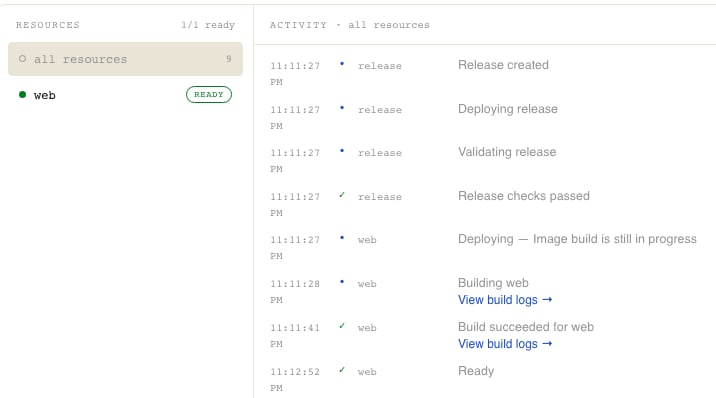
Task: Click the "Building web" activity message
Action: (493, 283)
